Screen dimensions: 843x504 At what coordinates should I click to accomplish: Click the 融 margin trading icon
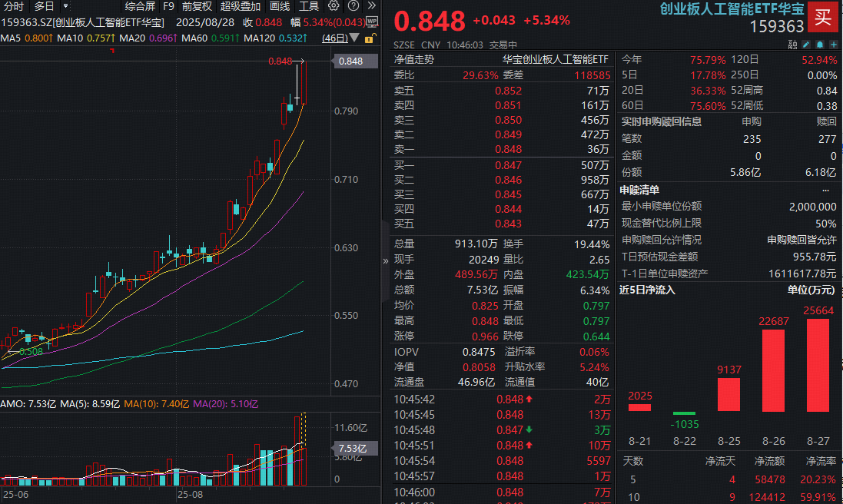pos(792,45)
